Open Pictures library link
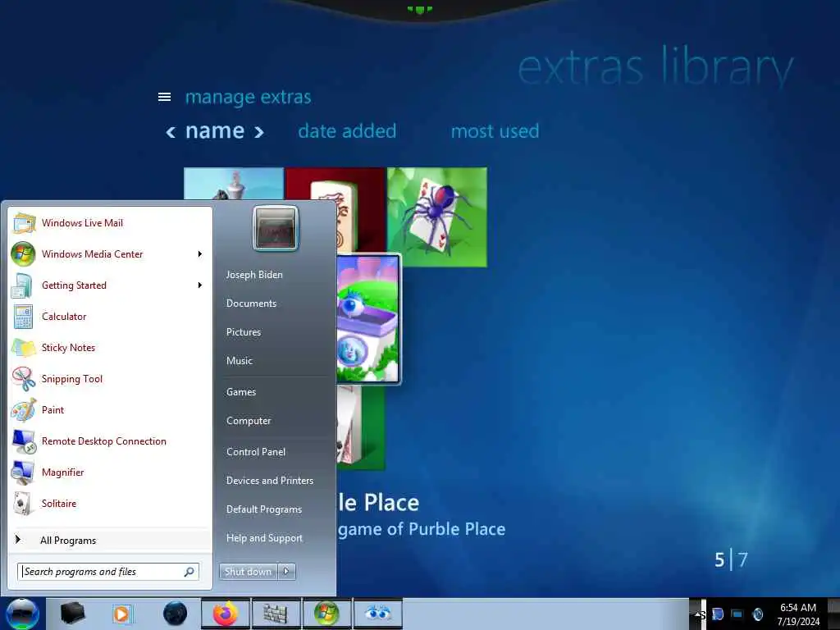 coord(244,332)
